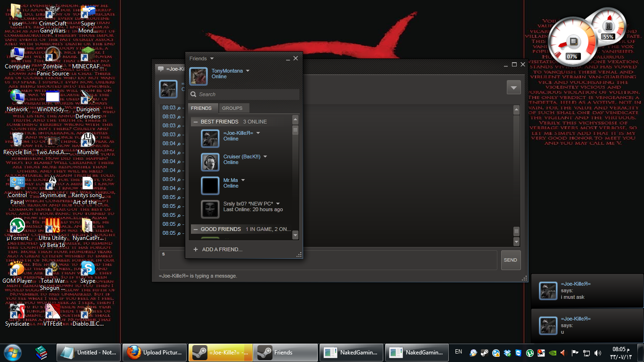Viewport: 644px width, 362px height.
Task: Open the dropdown arrow next to Mr.Ma
Action: 243,180
